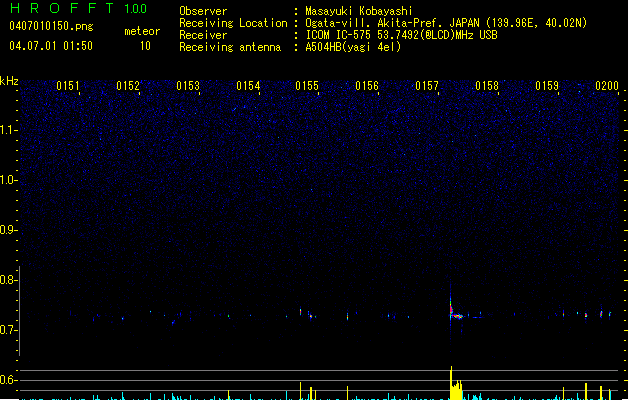
Task: Click the 1.1 kHz frequency label
Action: (x=8, y=130)
